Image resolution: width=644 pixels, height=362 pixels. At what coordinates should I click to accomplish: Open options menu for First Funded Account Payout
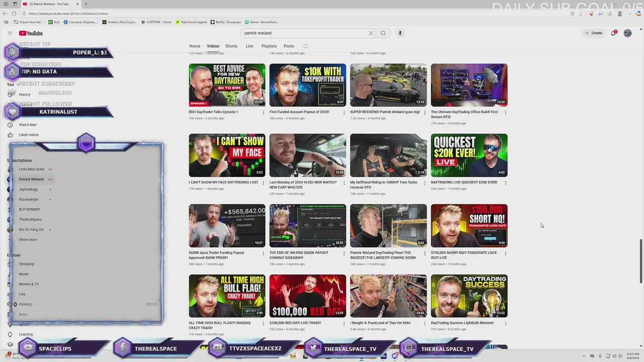pyautogui.click(x=344, y=113)
